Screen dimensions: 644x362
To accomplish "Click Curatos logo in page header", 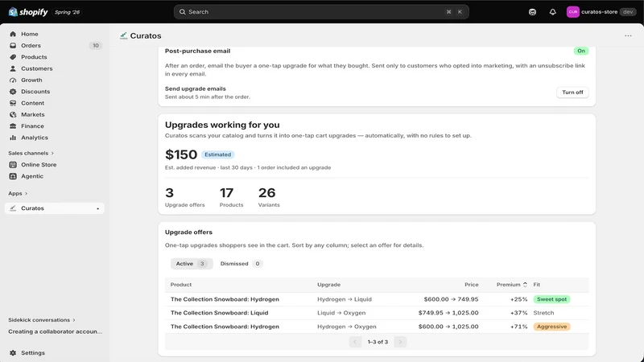I will pos(123,35).
